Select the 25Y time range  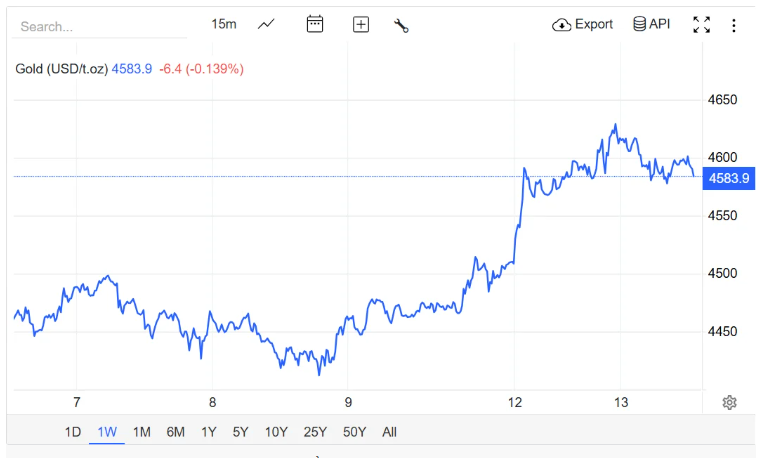[x=315, y=432]
